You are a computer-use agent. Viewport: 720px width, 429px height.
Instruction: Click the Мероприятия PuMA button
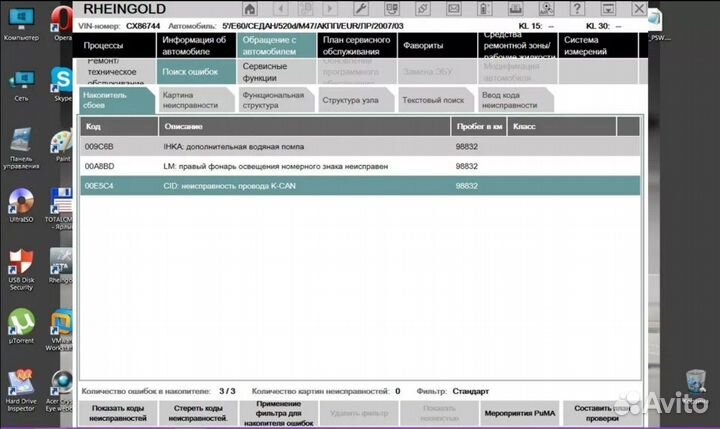pos(520,413)
